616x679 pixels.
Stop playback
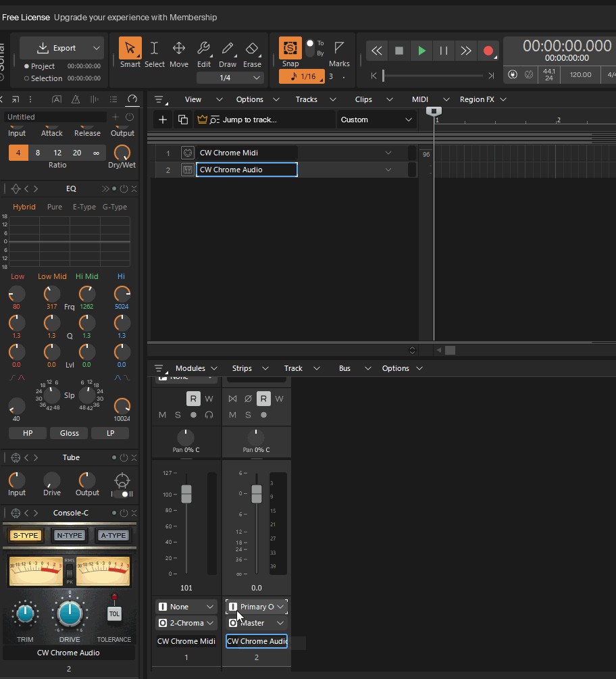[x=399, y=51]
